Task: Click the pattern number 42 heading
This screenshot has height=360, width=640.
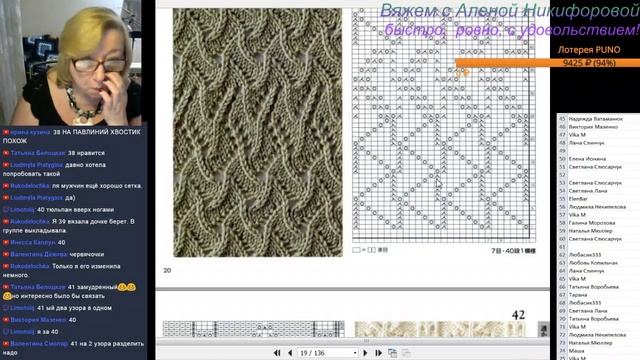Action: pyautogui.click(x=518, y=315)
